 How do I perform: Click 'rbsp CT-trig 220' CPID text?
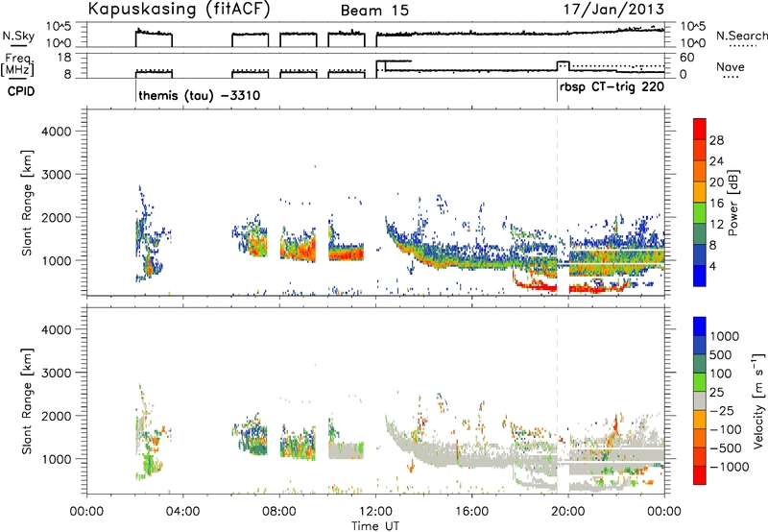[x=612, y=87]
